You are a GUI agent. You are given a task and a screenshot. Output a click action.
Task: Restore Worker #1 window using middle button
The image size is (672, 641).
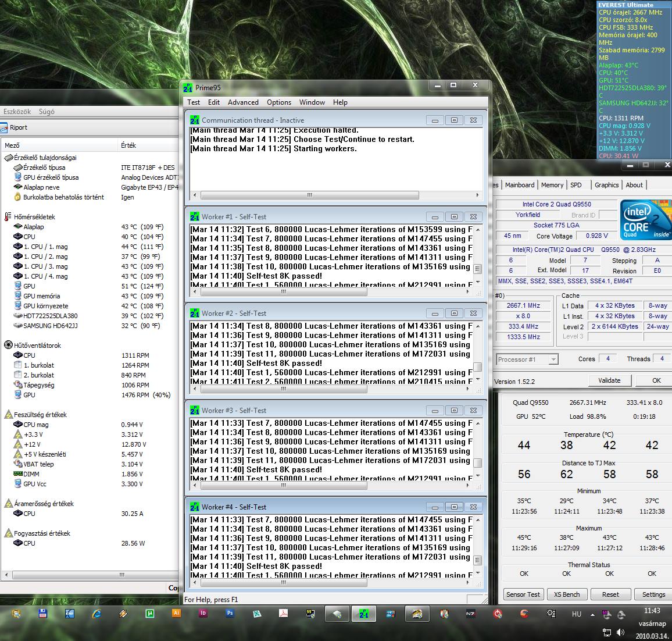pos(454,216)
